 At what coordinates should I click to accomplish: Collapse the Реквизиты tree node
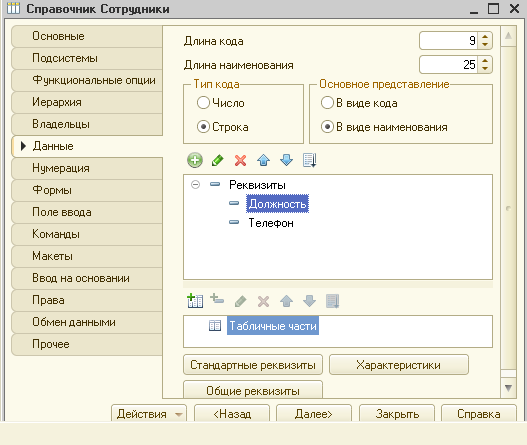(195, 185)
